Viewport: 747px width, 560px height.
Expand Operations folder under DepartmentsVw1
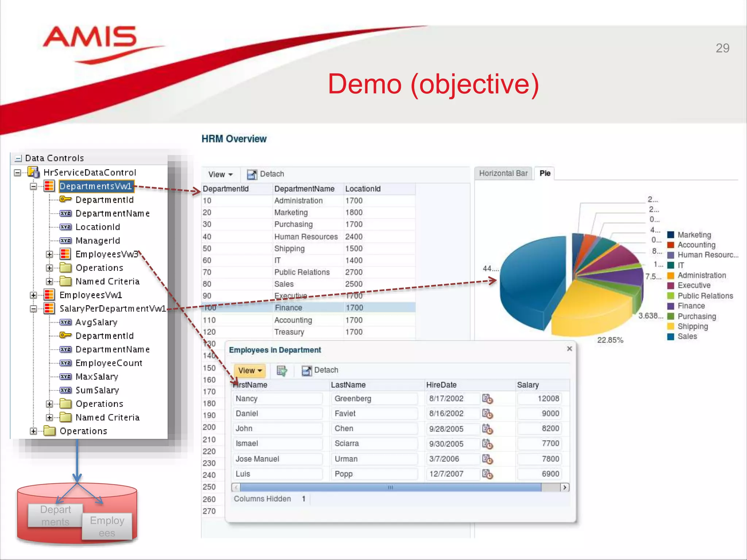(50, 268)
